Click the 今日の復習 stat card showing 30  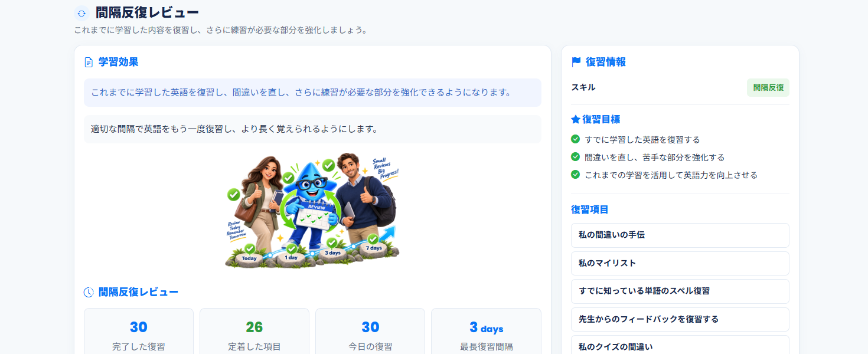coord(370,331)
